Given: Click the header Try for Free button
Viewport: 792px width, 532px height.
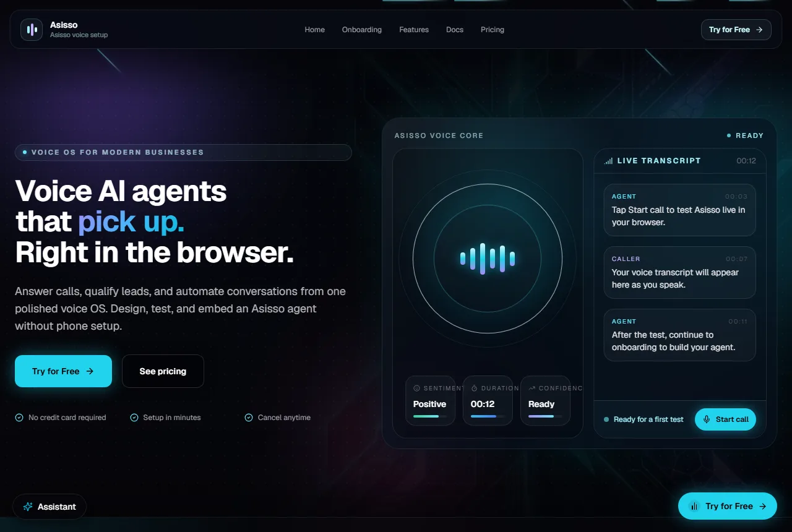Looking at the screenshot, I should coord(736,30).
